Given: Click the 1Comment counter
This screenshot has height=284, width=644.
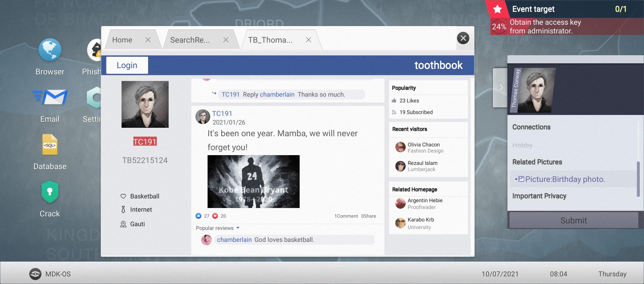Looking at the screenshot, I should [x=346, y=216].
